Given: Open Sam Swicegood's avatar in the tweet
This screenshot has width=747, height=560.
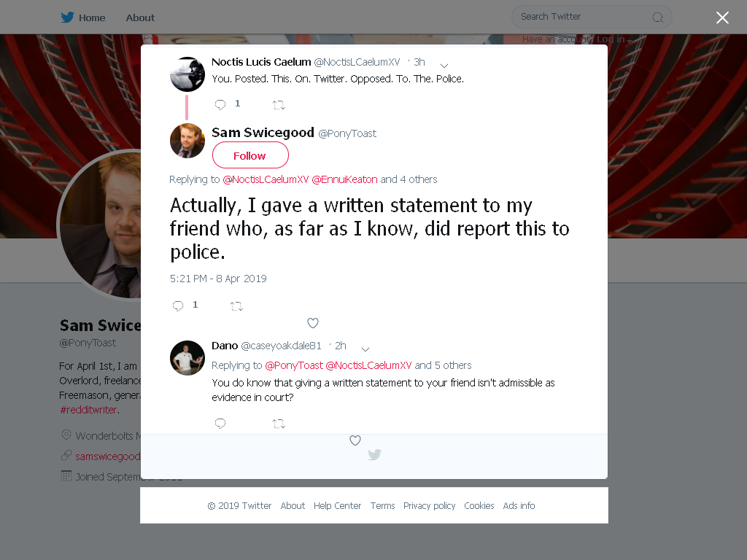Looking at the screenshot, I should pyautogui.click(x=187, y=141).
